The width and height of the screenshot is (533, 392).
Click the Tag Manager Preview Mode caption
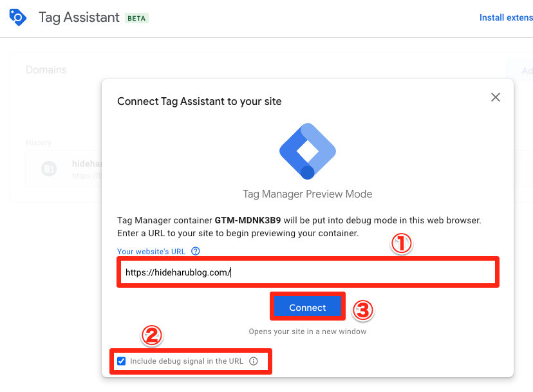click(308, 194)
